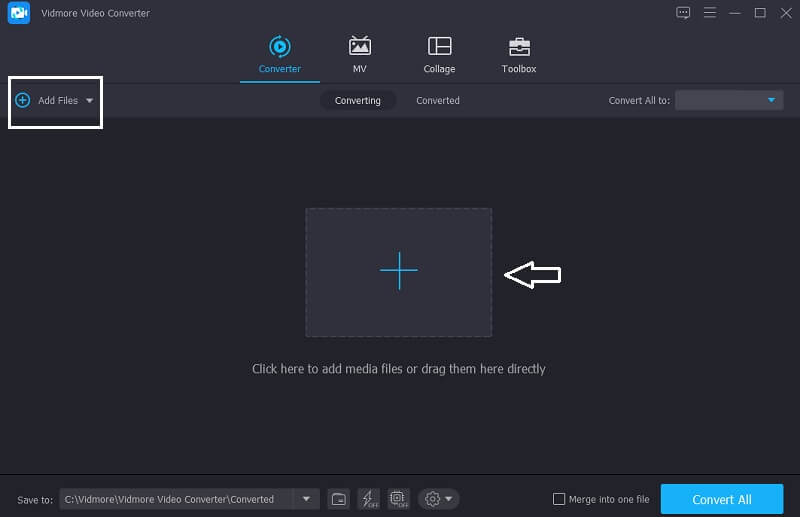Open the gear settings menu

tap(438, 499)
